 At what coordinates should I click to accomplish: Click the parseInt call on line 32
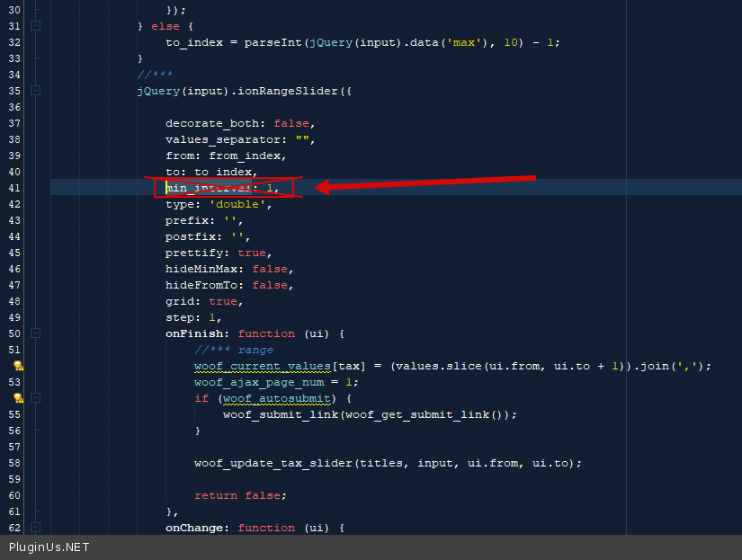[x=273, y=42]
